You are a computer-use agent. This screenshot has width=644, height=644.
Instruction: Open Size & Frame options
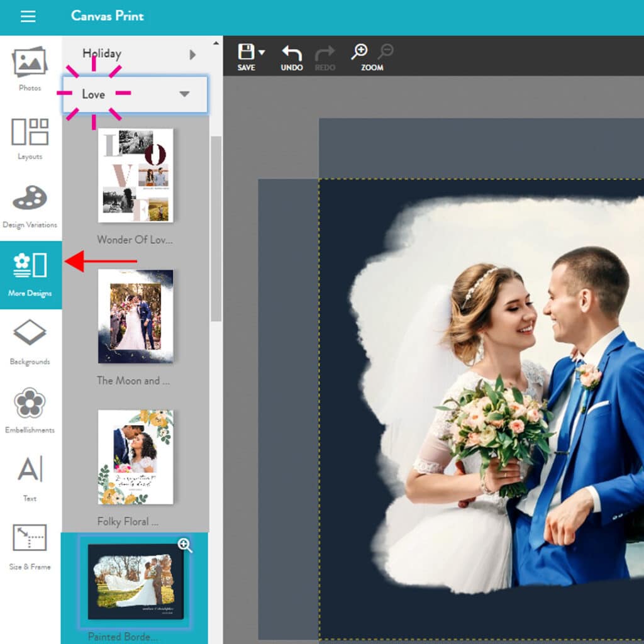pyautogui.click(x=30, y=547)
